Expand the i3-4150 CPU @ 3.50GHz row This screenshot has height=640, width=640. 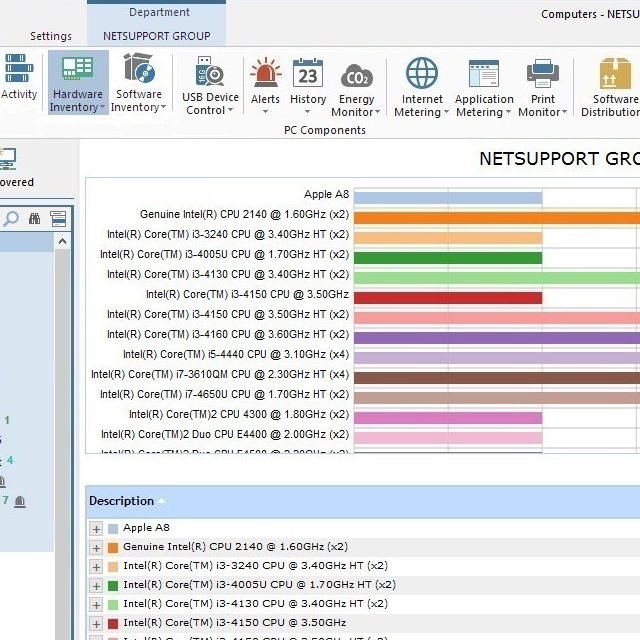(x=96, y=624)
